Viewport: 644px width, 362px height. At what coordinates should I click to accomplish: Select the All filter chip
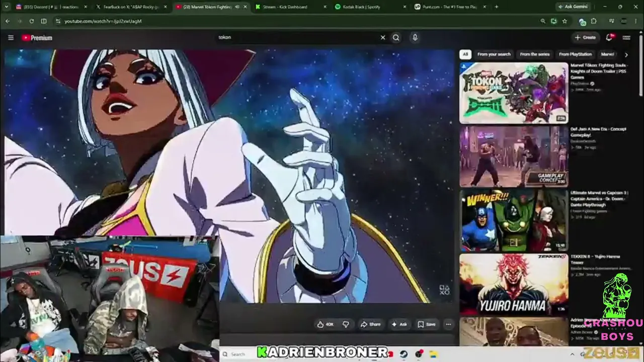tap(465, 54)
